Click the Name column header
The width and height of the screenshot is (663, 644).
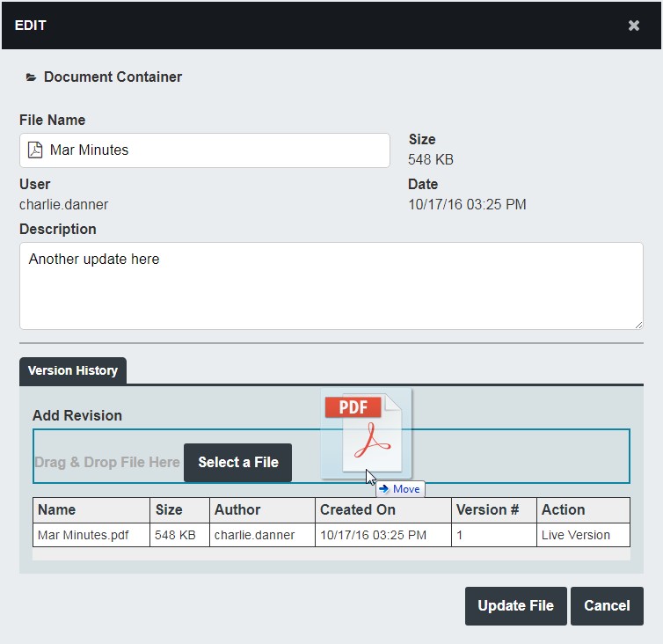pyautogui.click(x=57, y=510)
